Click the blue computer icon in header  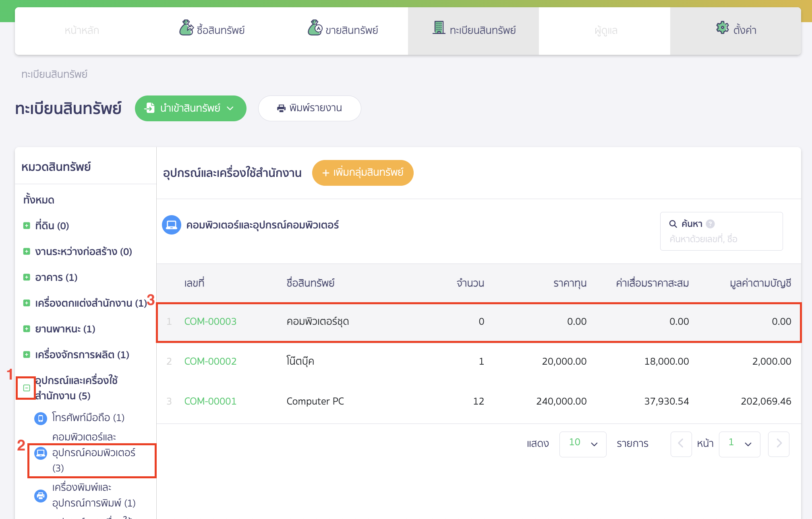click(x=171, y=225)
